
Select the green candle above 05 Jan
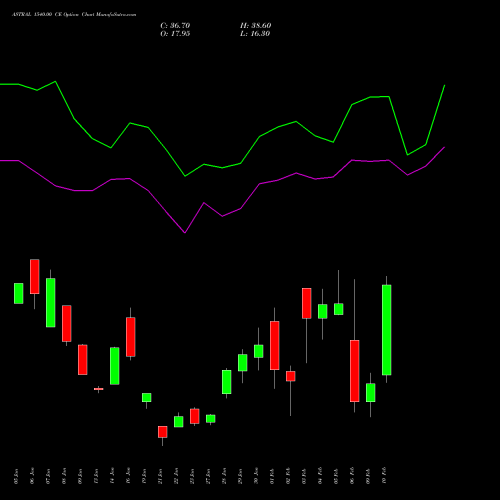coord(19,293)
